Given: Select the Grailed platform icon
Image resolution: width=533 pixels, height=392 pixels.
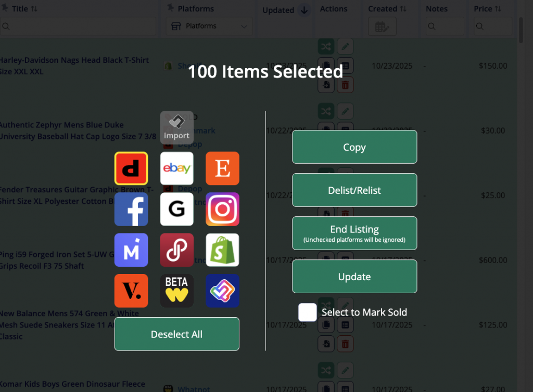Looking at the screenshot, I should click(x=176, y=209).
